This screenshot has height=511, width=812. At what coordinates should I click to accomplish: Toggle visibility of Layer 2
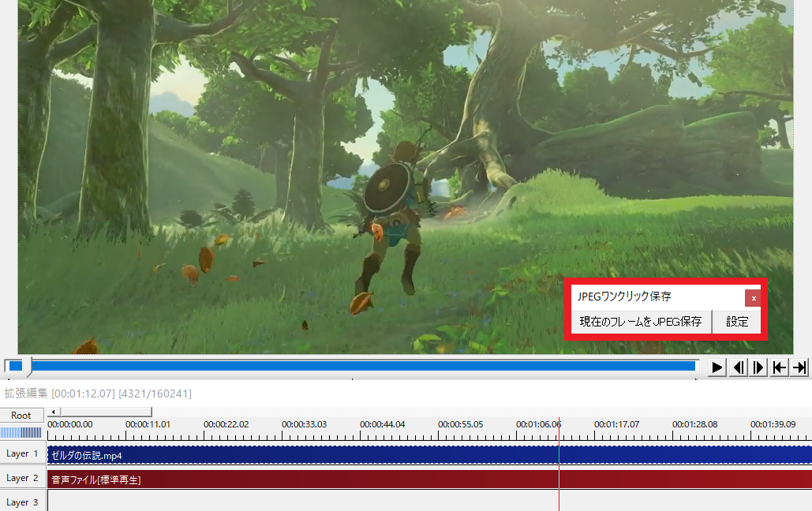(x=22, y=478)
